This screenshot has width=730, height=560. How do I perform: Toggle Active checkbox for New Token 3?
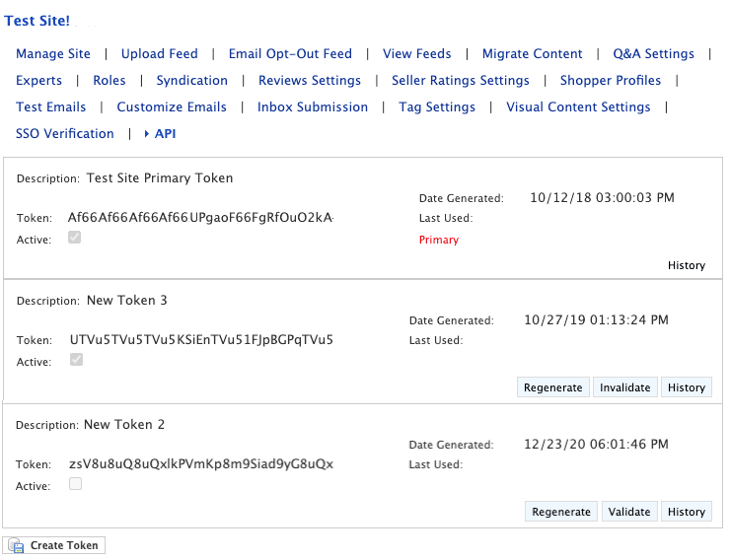point(76,360)
